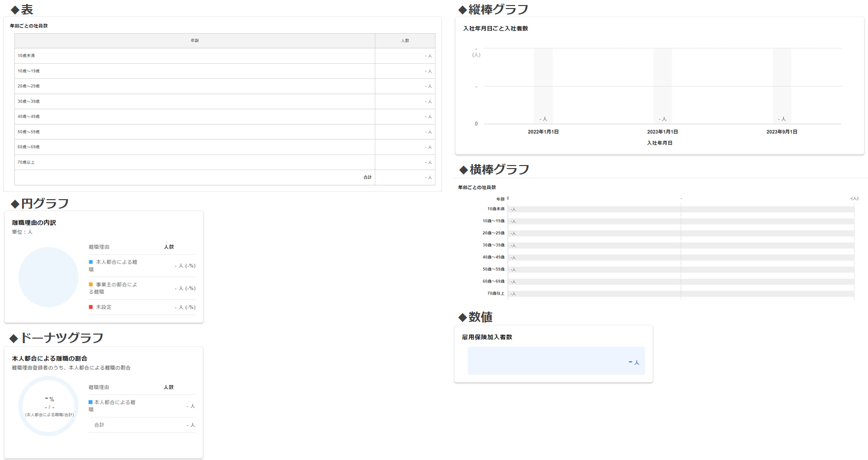Screen dimensions: 868x460
Task: Click the ◆表 section heading
Action: (x=22, y=10)
